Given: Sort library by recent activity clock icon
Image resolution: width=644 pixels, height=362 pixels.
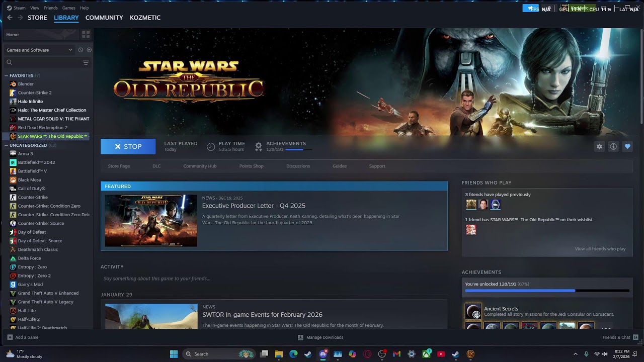Looking at the screenshot, I should 80,50.
